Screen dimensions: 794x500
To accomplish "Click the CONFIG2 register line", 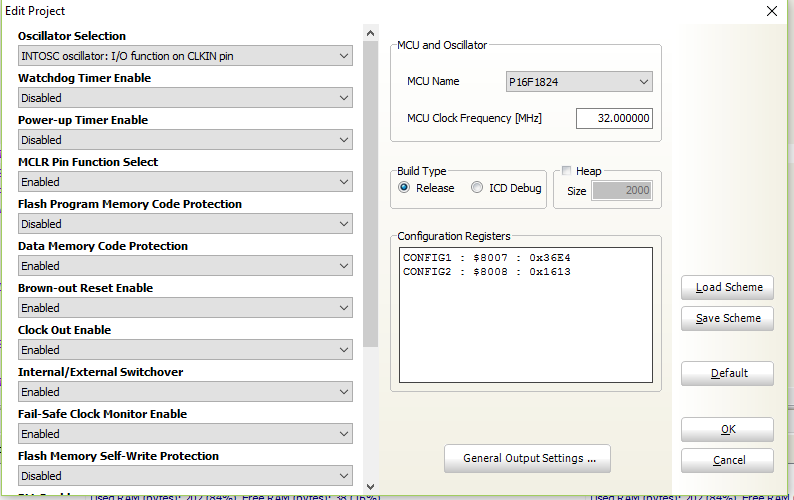I will pyautogui.click(x=487, y=272).
